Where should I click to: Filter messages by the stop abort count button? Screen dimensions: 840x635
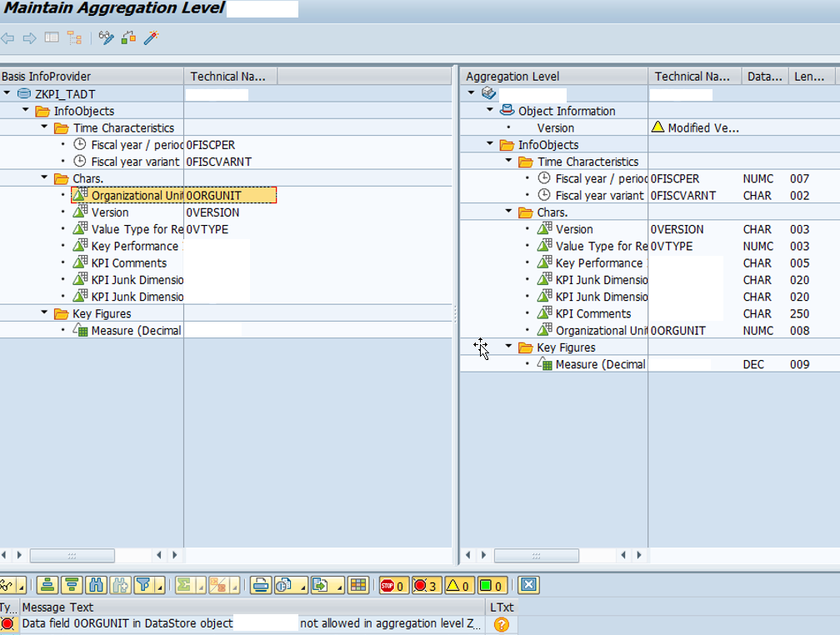392,586
